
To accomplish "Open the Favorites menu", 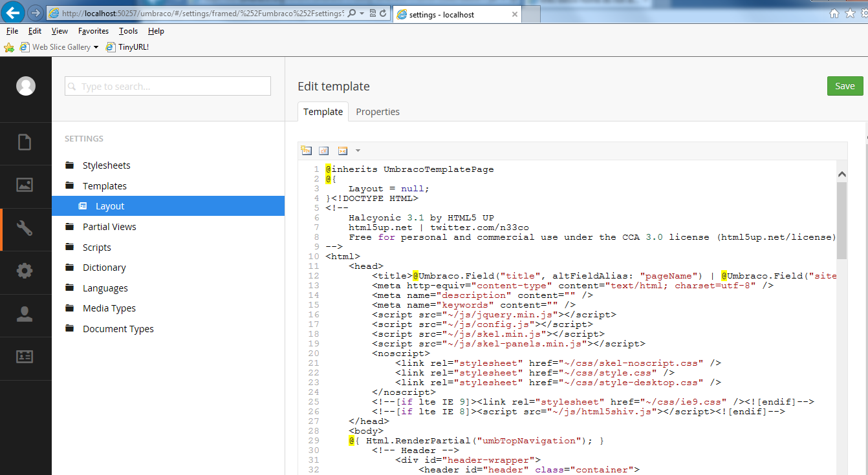I will (x=94, y=31).
